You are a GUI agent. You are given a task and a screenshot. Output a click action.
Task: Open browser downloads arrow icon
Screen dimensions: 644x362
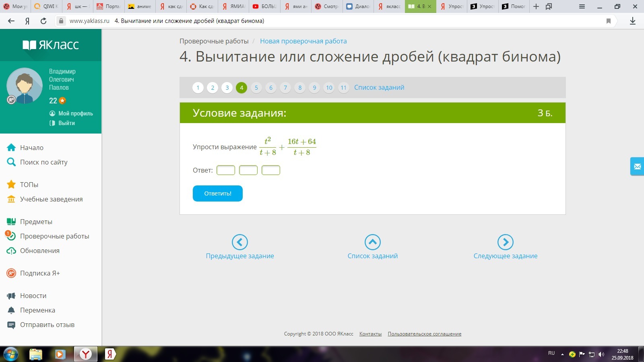point(633,21)
